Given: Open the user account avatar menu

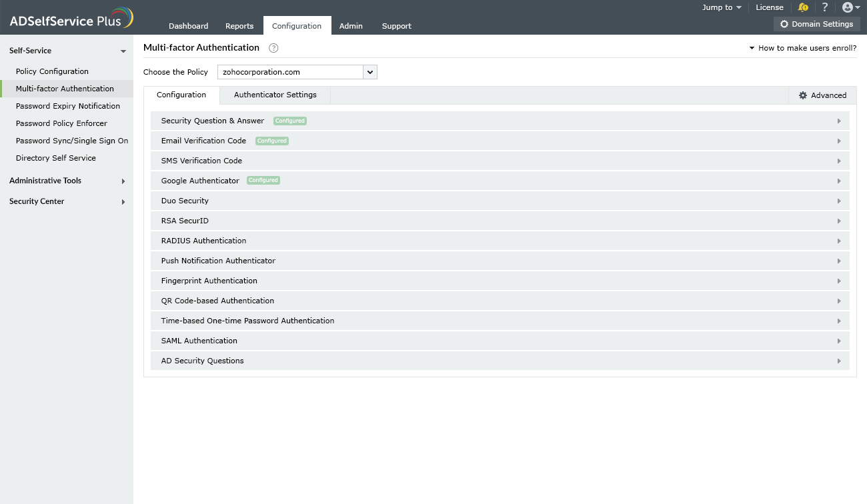Looking at the screenshot, I should coord(851,7).
